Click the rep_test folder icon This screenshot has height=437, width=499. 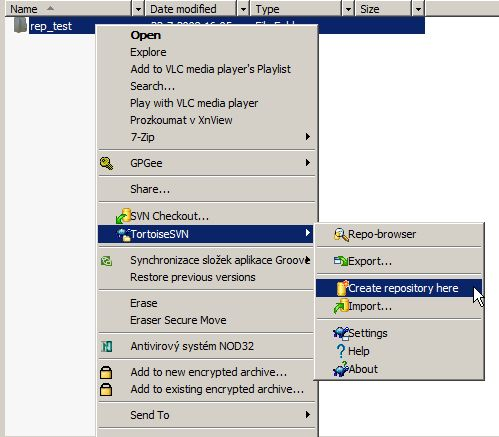point(20,25)
